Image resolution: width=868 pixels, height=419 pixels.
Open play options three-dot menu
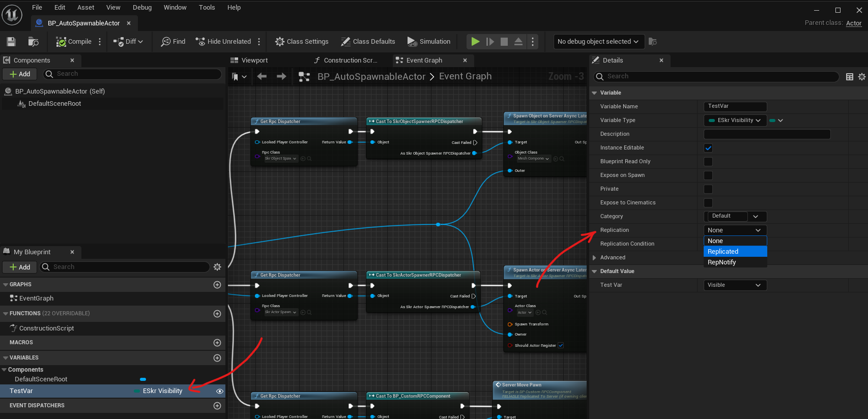point(533,42)
